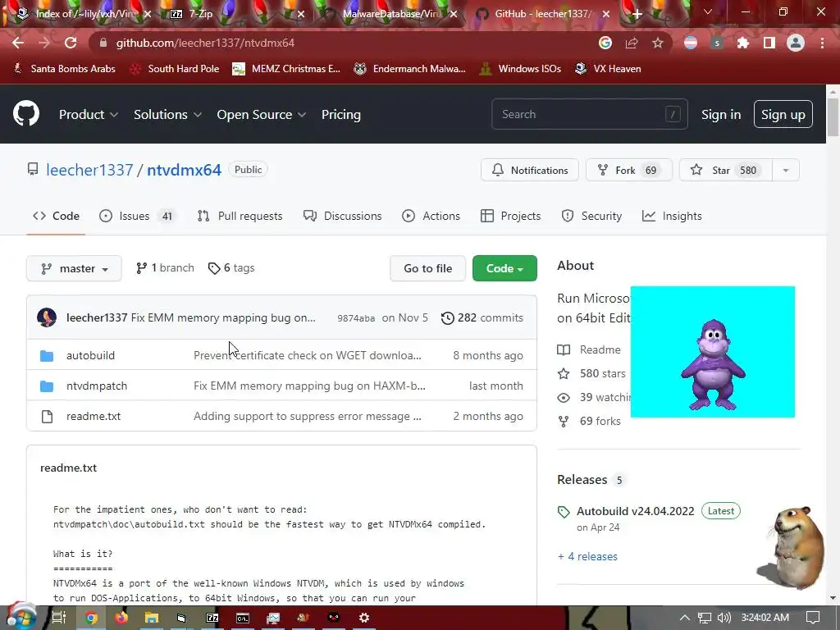Open the + 4 releases link

click(x=587, y=557)
